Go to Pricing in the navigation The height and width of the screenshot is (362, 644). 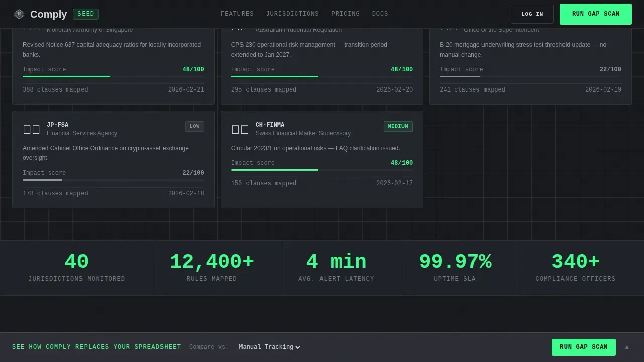pyautogui.click(x=345, y=14)
